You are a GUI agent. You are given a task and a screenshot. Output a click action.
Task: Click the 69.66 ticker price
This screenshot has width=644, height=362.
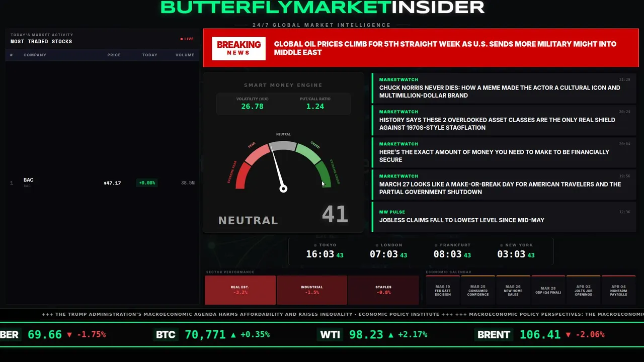click(45, 334)
